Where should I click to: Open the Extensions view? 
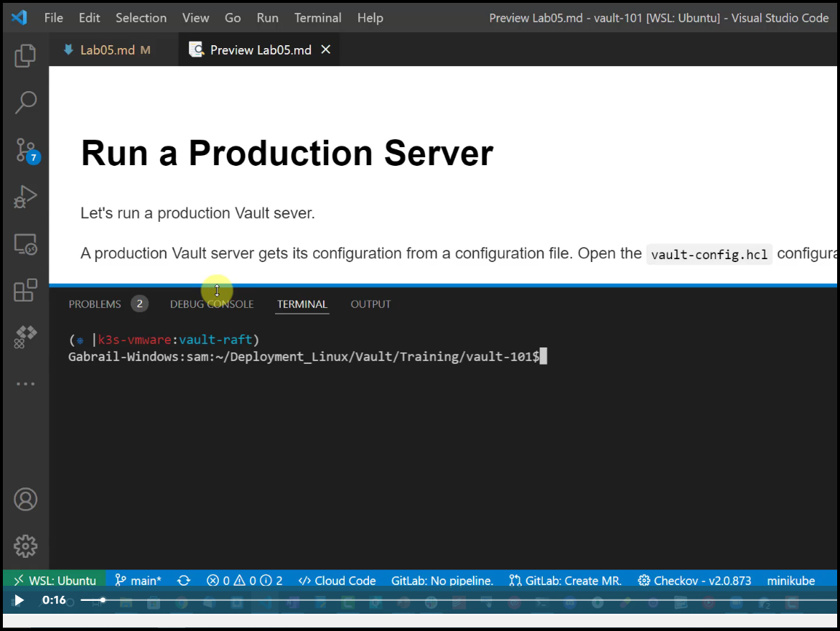tap(25, 290)
